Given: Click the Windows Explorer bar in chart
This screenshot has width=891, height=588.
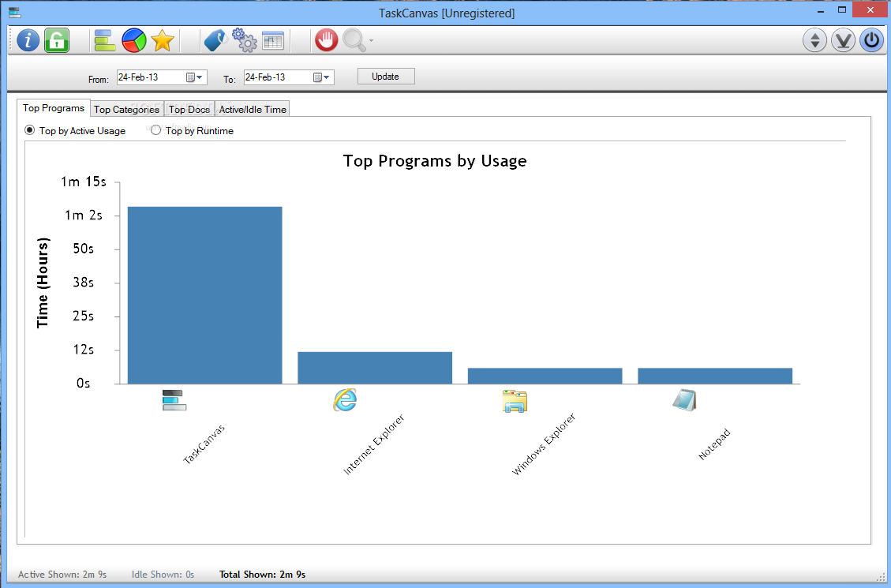Looking at the screenshot, I should [x=545, y=376].
